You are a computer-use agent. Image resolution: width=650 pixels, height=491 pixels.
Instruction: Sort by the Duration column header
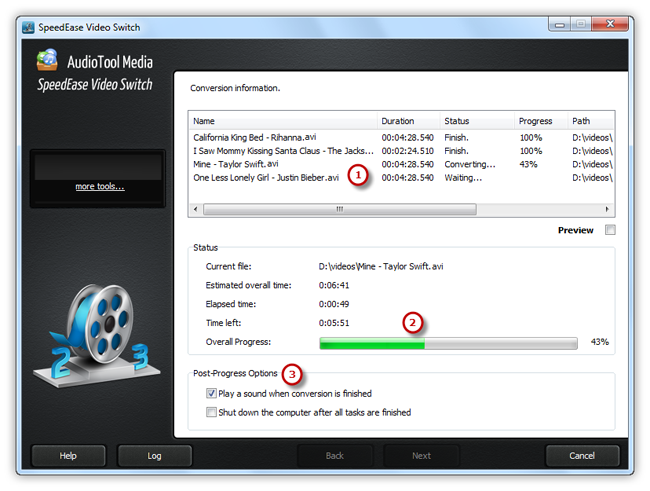(409, 121)
